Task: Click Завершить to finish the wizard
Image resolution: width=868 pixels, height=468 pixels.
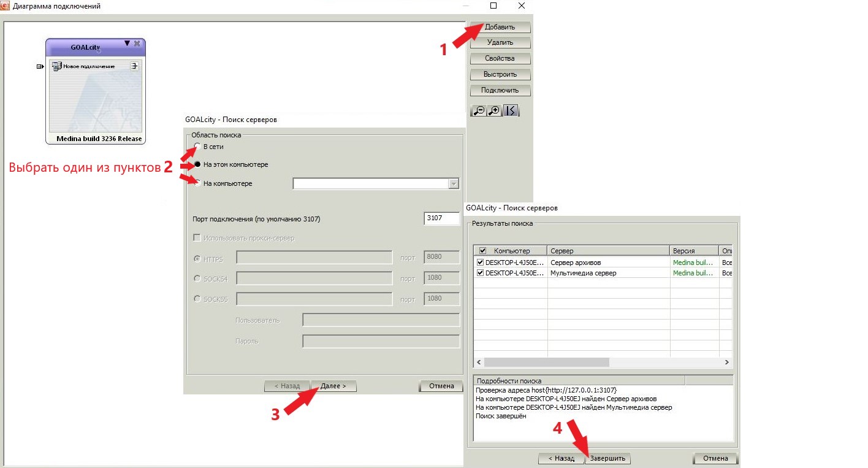Action: [x=608, y=458]
